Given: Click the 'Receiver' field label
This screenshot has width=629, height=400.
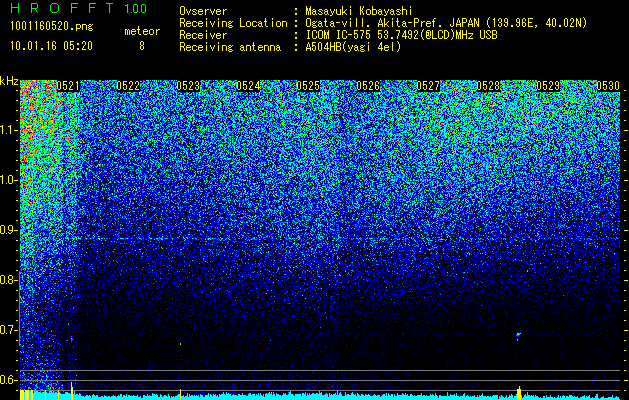Looking at the screenshot, I should (x=203, y=35).
